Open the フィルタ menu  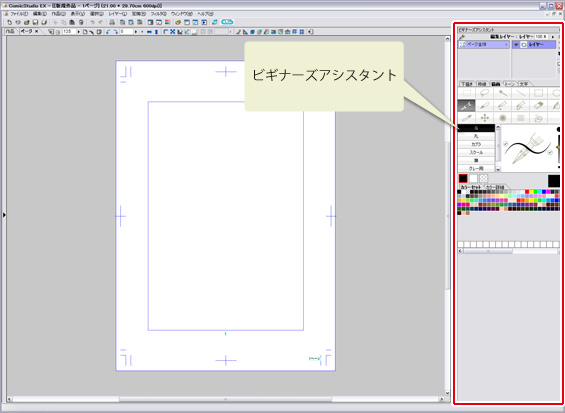click(x=158, y=14)
